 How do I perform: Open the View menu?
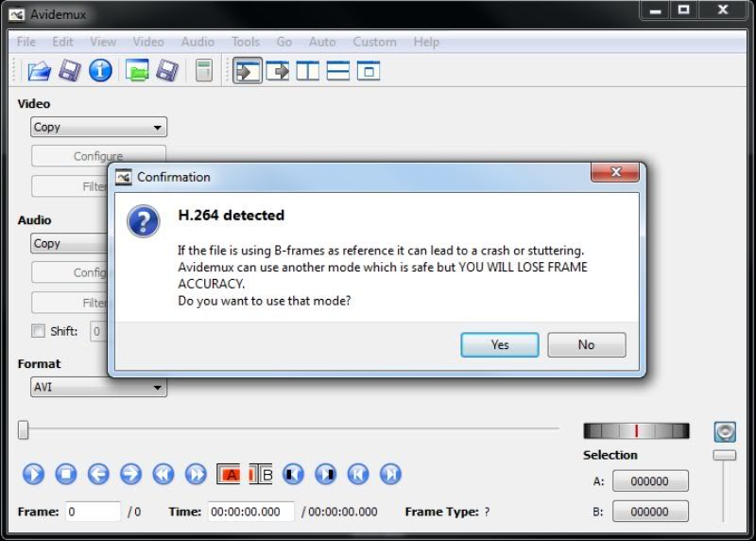103,42
